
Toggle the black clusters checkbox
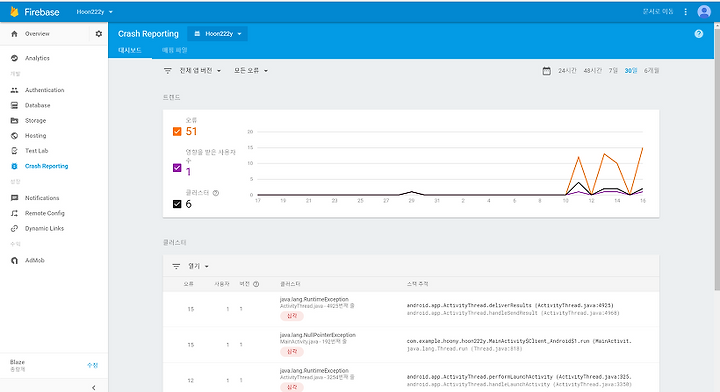(x=177, y=204)
